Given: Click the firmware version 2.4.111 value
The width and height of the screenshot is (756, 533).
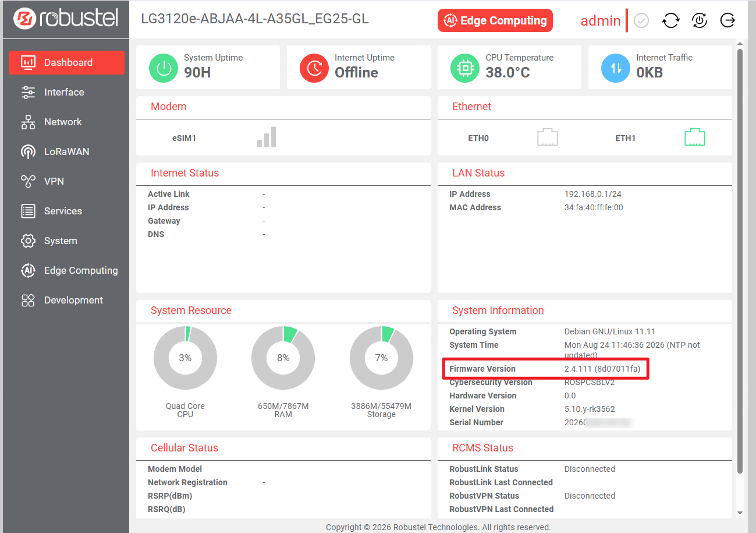Looking at the screenshot, I should [x=602, y=369].
